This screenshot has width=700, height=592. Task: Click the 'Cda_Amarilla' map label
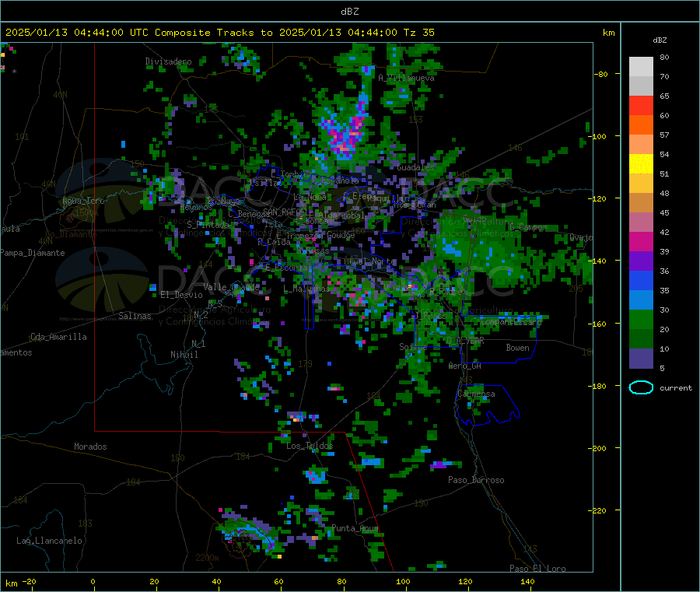point(58,337)
